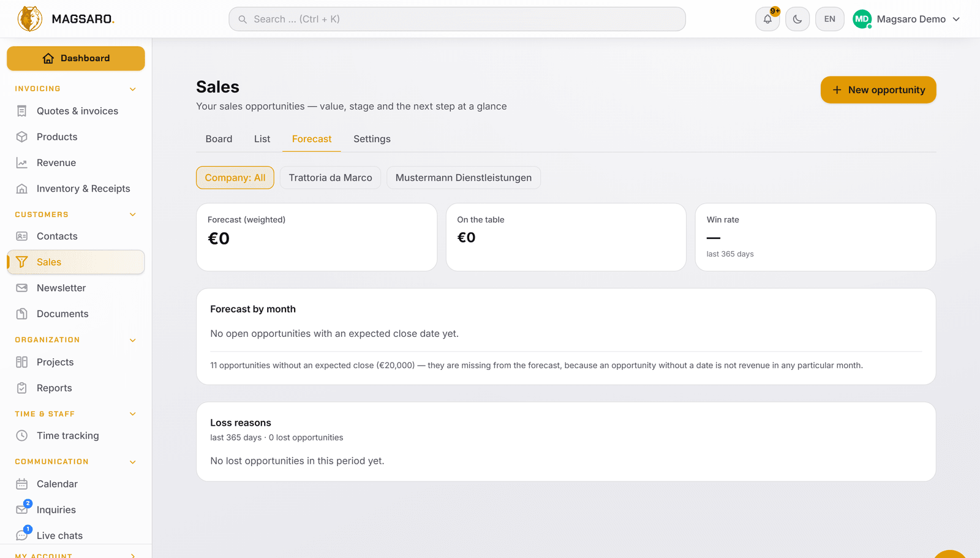Filter by Mustermann Dienstleistungen
Screen dimensions: 980x558
[x=464, y=178]
